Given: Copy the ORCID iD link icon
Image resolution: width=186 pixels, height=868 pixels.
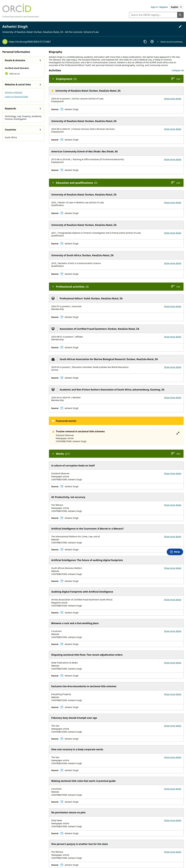Looking at the screenshot, I should 145,42.
